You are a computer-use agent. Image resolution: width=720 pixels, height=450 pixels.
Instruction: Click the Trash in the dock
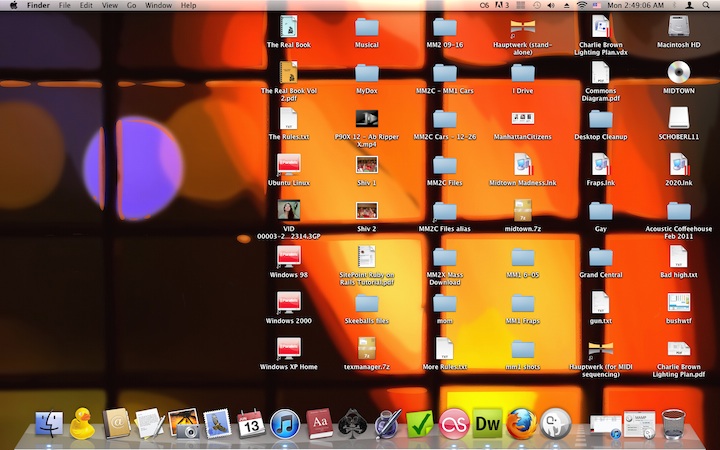click(x=673, y=424)
